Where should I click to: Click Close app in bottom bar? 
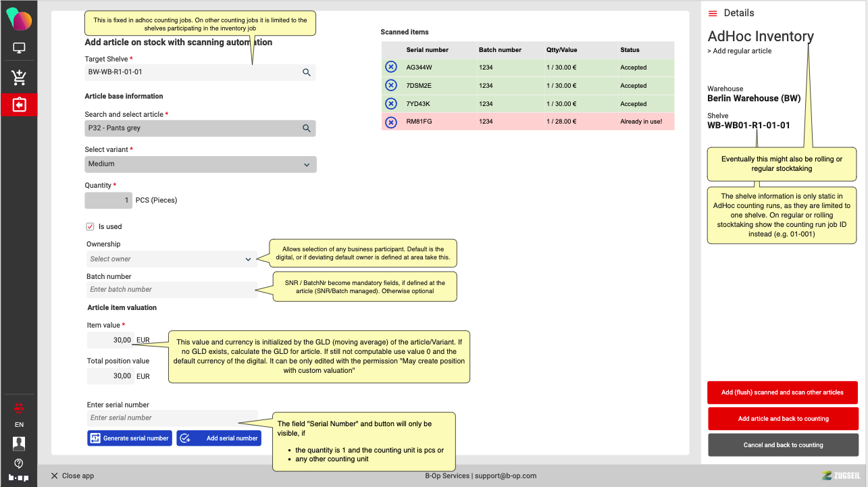click(72, 476)
